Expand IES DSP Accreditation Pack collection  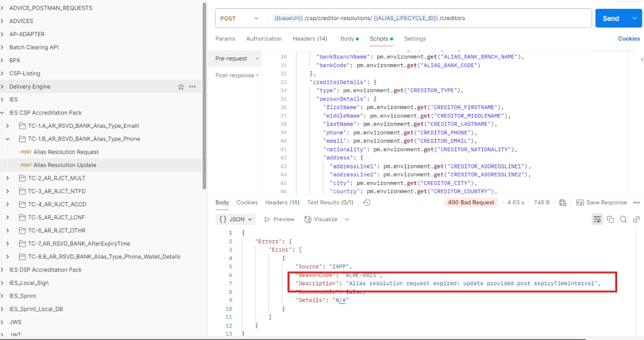tap(3, 270)
